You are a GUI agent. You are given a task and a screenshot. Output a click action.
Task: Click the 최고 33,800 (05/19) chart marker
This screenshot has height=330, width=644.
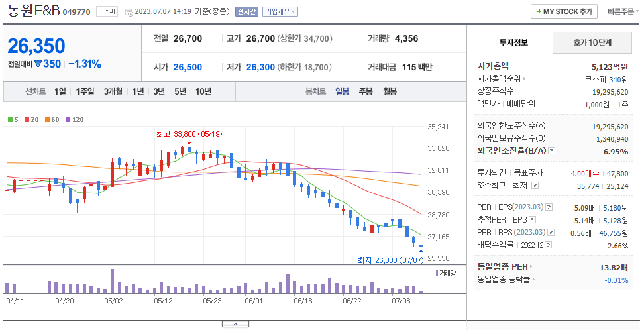pos(189,134)
